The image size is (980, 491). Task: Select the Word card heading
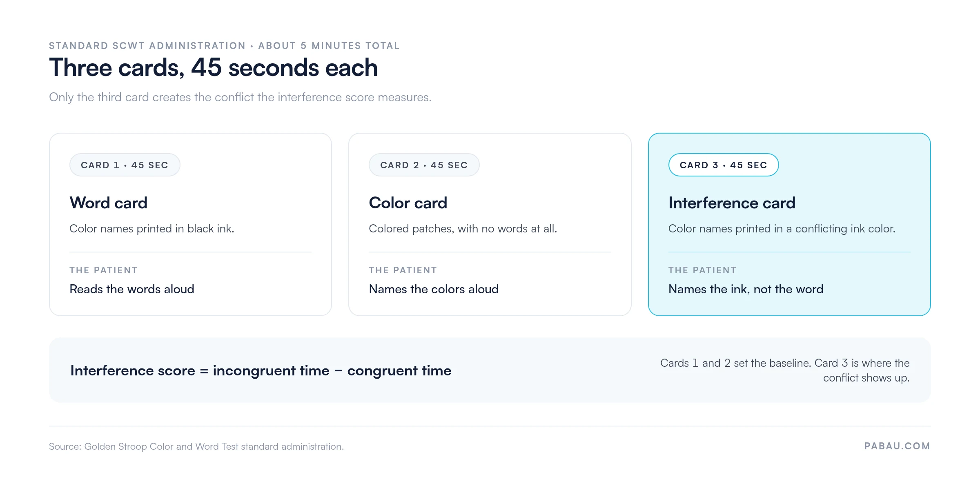(108, 203)
